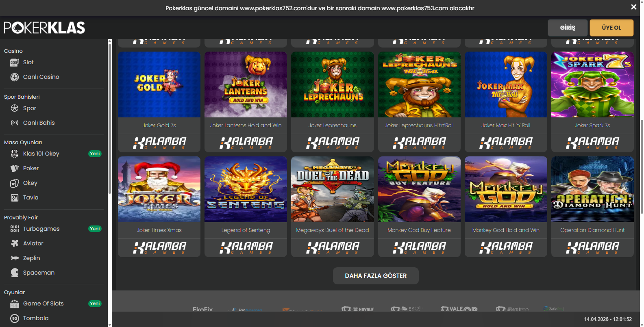Screen dimensions: 644x327
Task: Click the Spor soccer ball icon
Action: point(15,108)
